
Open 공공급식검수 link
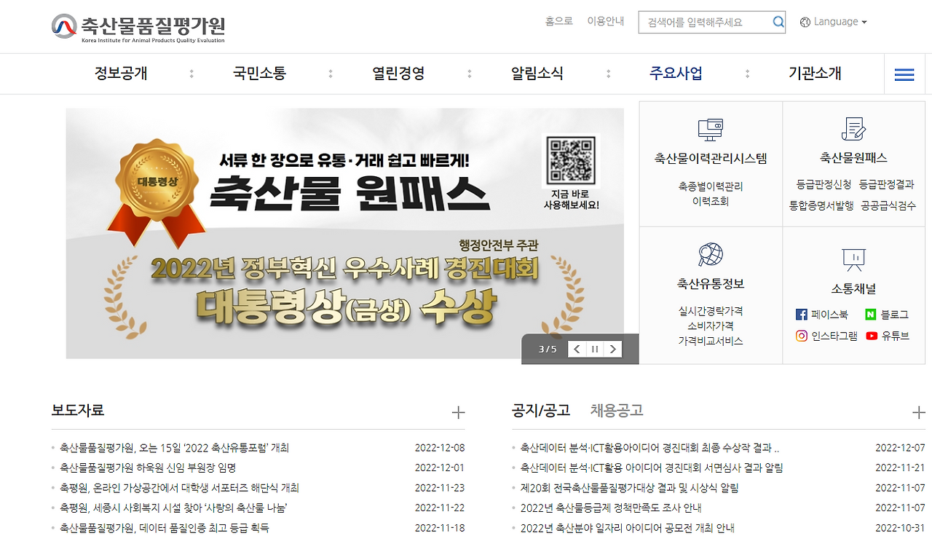pos(888,206)
